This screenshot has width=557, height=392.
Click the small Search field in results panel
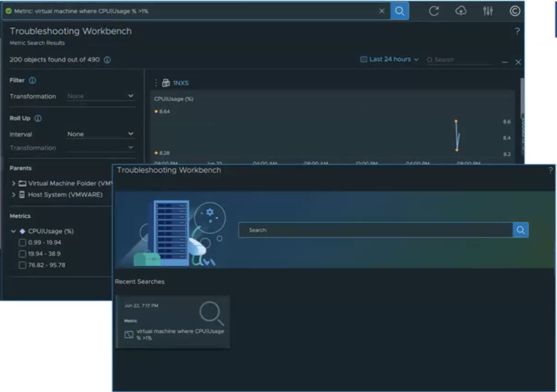click(460, 60)
